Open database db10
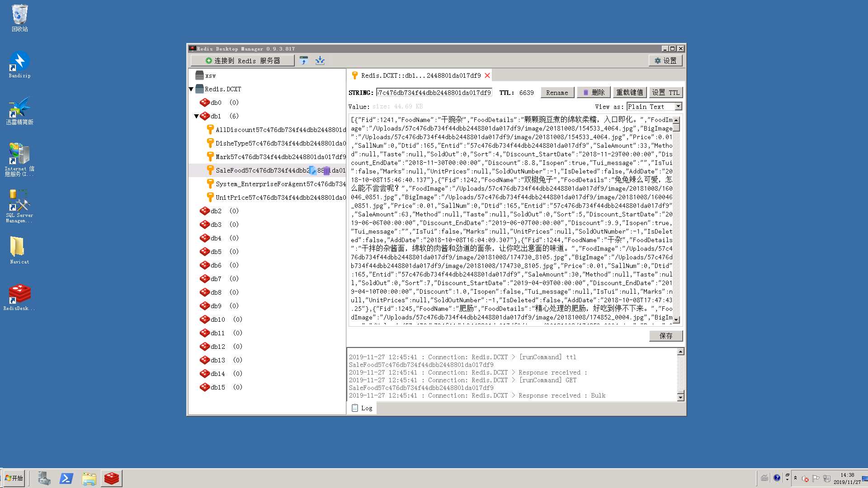This screenshot has width=868, height=488. coord(221,319)
